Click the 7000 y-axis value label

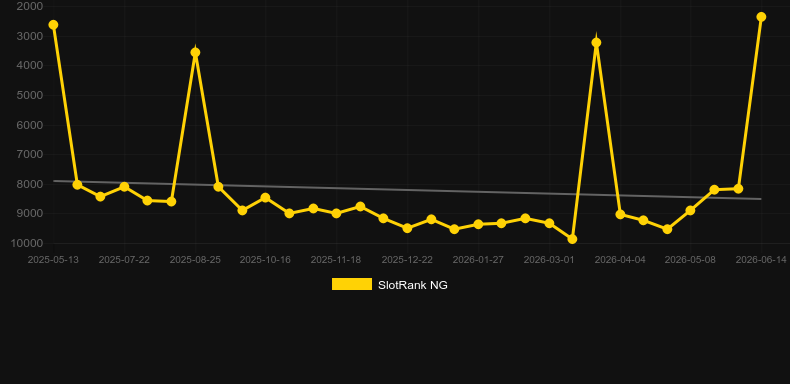click(x=30, y=154)
